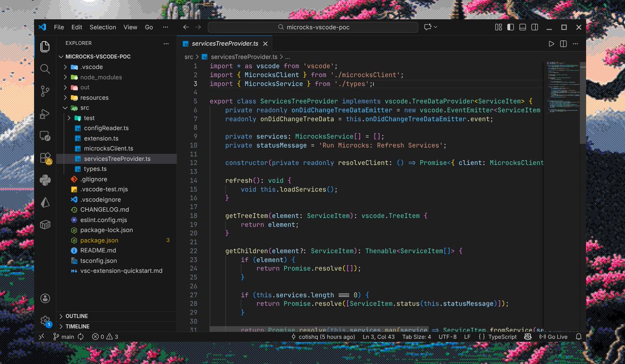Click the Go Live button in the status bar

coord(554,337)
